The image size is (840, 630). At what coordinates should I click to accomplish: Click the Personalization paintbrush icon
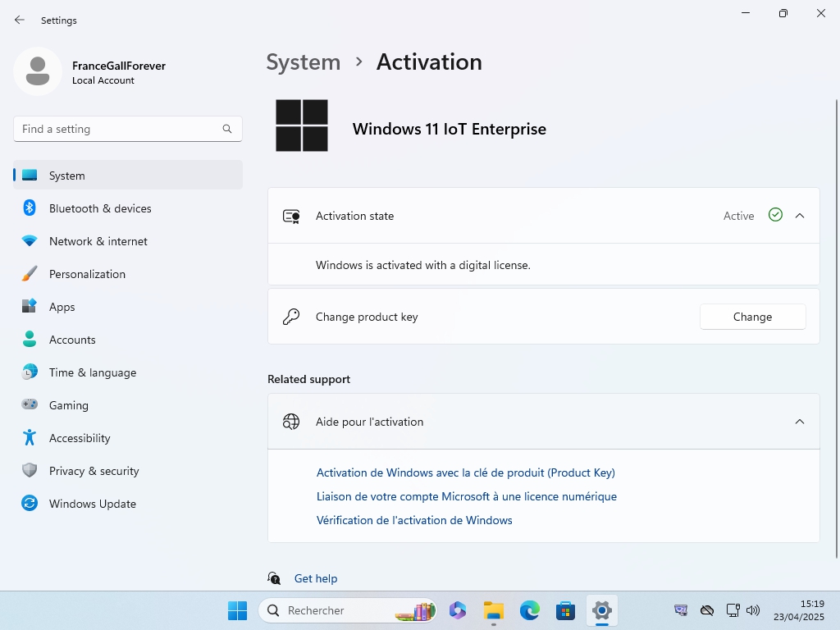(x=30, y=274)
